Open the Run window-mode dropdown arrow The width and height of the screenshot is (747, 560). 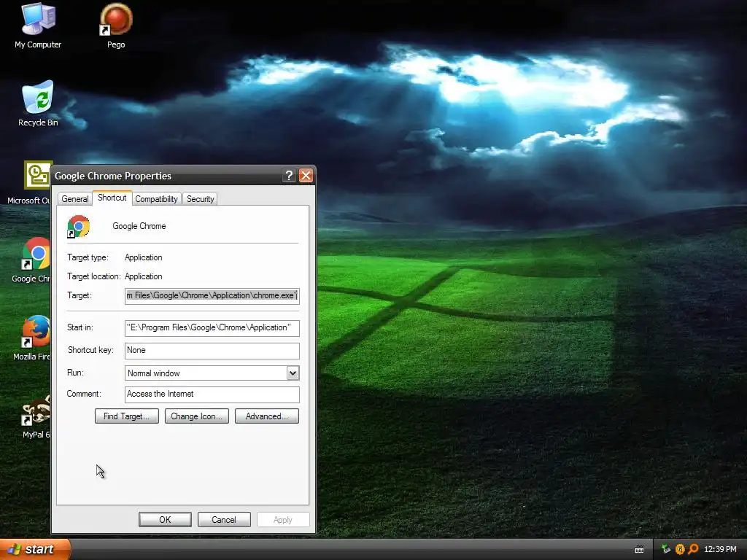[x=293, y=373]
